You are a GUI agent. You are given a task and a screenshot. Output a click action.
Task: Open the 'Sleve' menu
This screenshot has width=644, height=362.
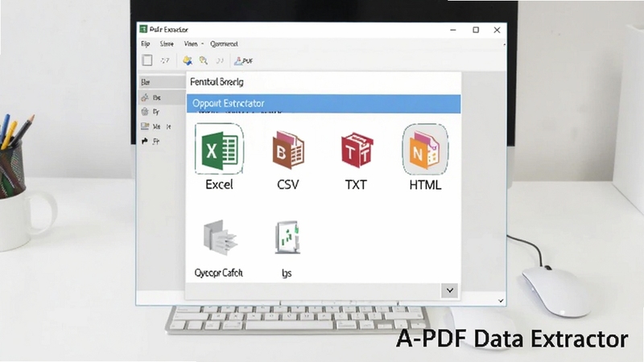pyautogui.click(x=167, y=43)
